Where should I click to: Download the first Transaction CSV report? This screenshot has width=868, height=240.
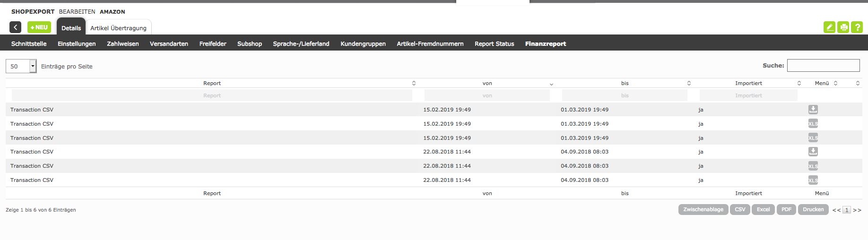[813, 110]
